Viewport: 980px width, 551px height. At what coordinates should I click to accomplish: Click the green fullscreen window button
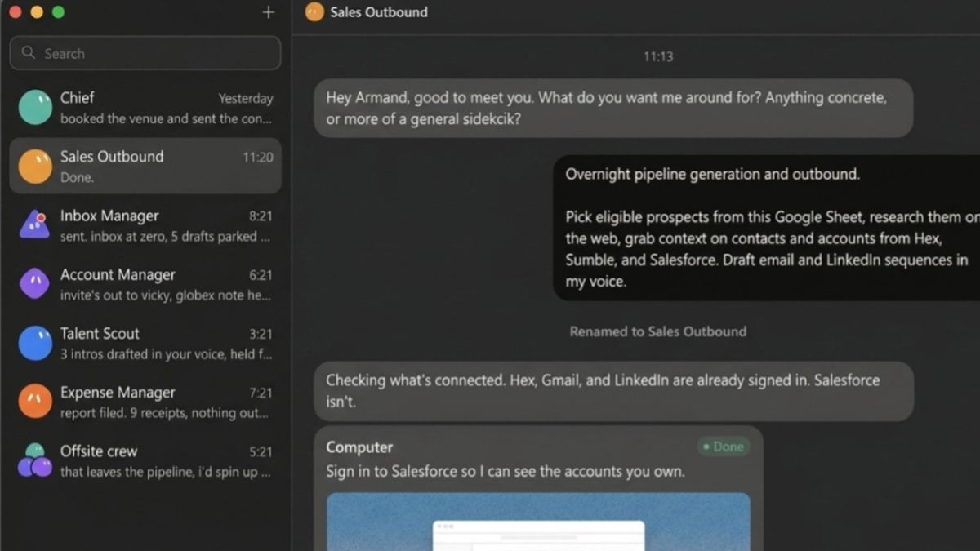[x=57, y=12]
